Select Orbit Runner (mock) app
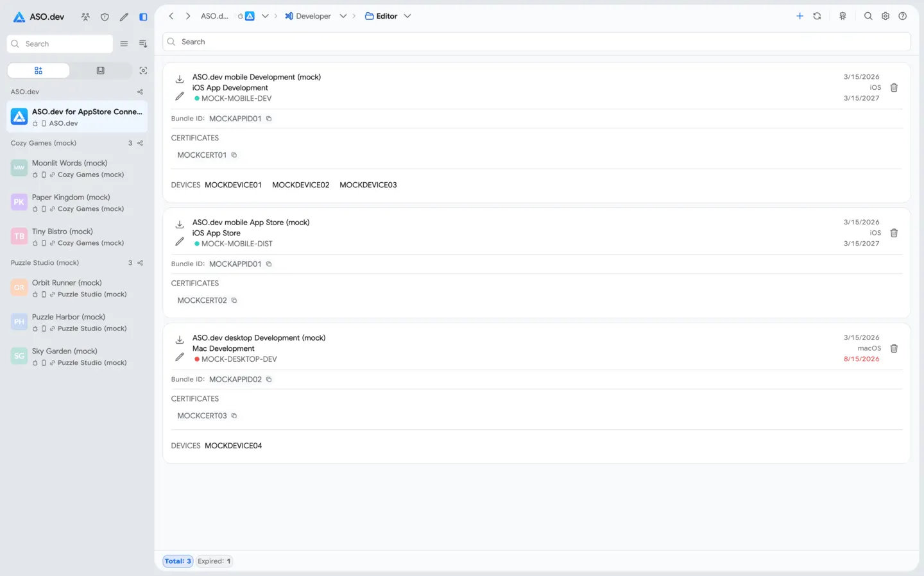 (77, 288)
